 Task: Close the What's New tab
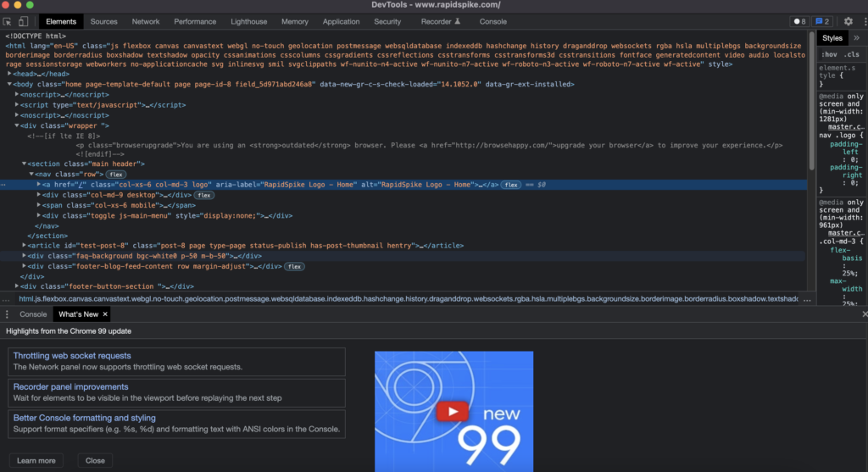pyautogui.click(x=105, y=314)
